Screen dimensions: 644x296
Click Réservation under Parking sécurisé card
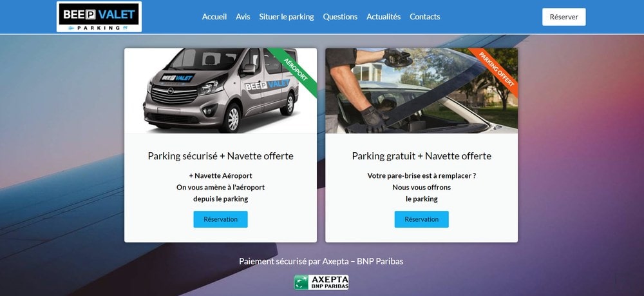point(220,219)
